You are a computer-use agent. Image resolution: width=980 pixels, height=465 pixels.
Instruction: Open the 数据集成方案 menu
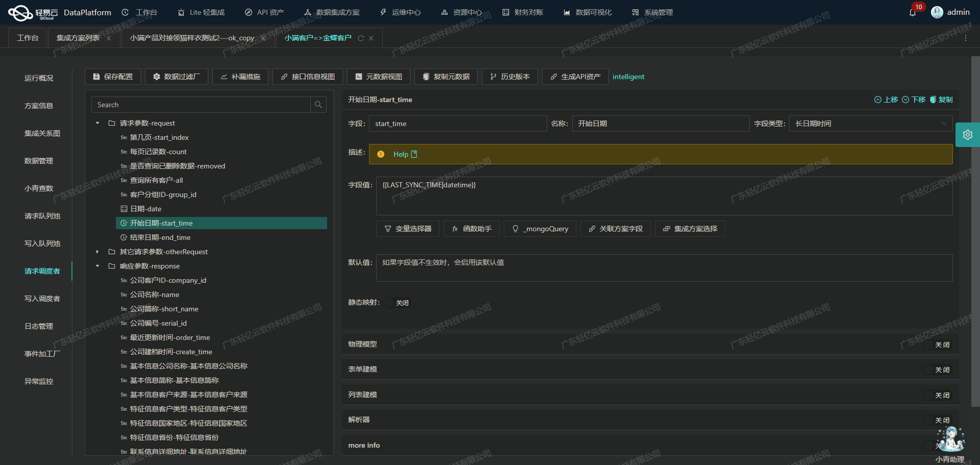[x=332, y=12]
